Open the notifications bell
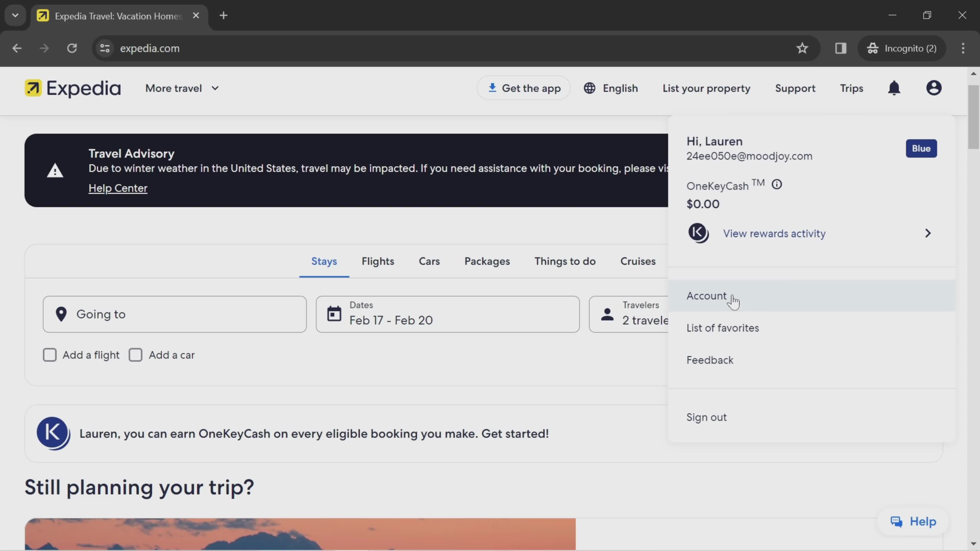 pyautogui.click(x=894, y=88)
